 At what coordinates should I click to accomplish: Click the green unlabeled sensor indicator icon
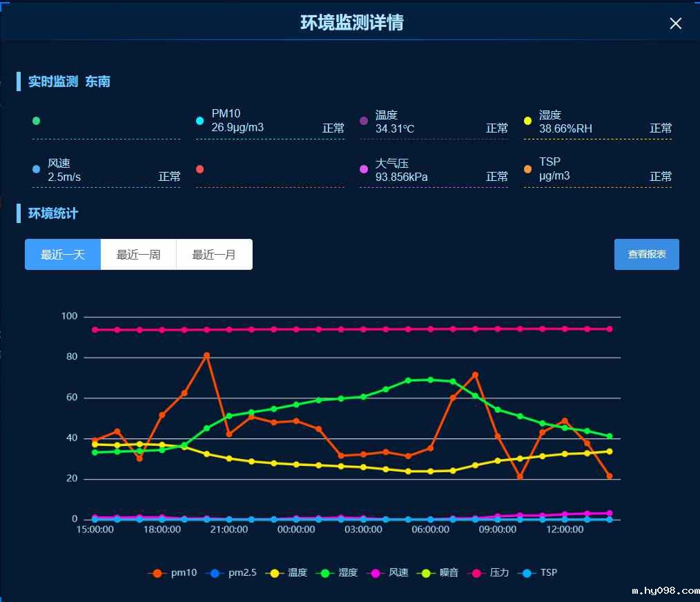35,120
